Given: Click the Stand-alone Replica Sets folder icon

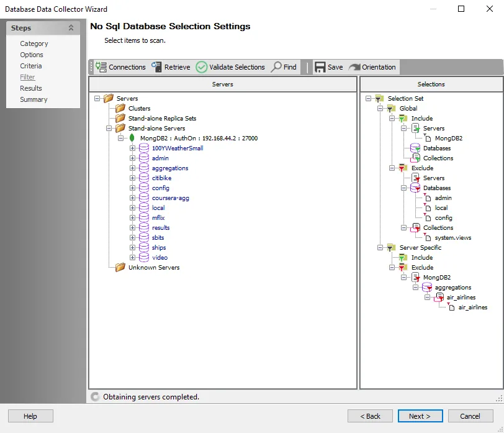Looking at the screenshot, I should (120, 118).
